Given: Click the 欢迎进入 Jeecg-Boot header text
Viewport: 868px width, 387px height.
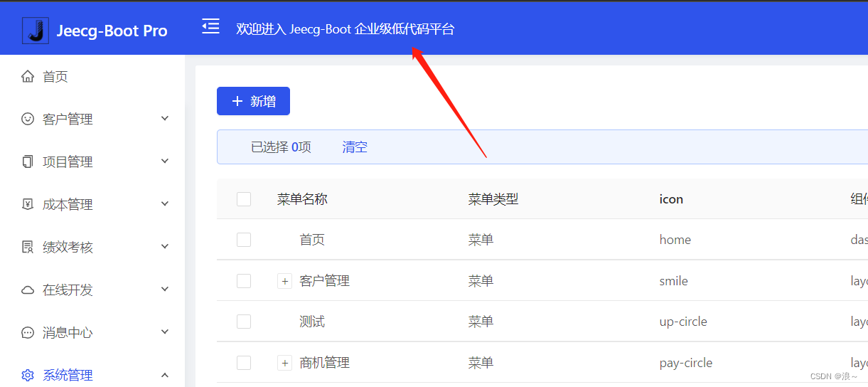Looking at the screenshot, I should tap(345, 29).
